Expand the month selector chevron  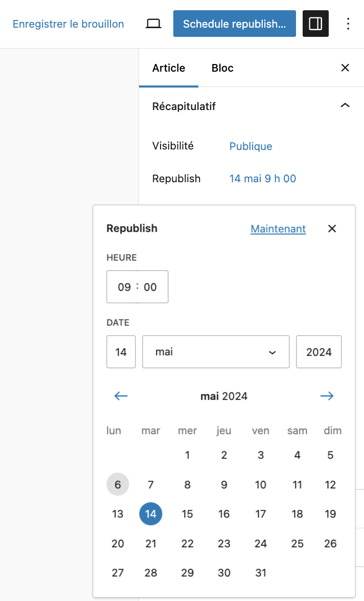pos(272,352)
